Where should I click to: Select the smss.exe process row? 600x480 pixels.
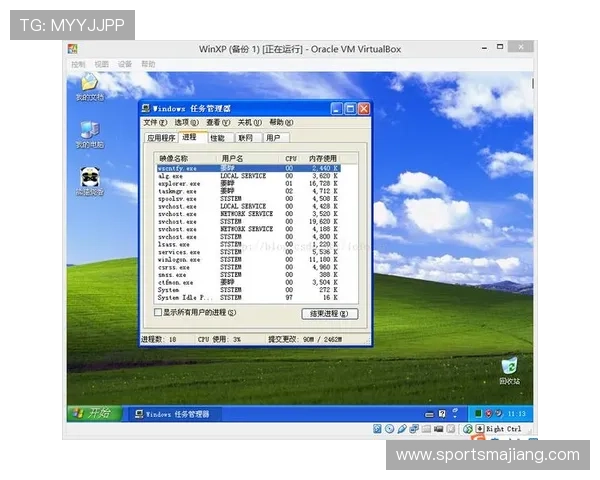click(248, 275)
